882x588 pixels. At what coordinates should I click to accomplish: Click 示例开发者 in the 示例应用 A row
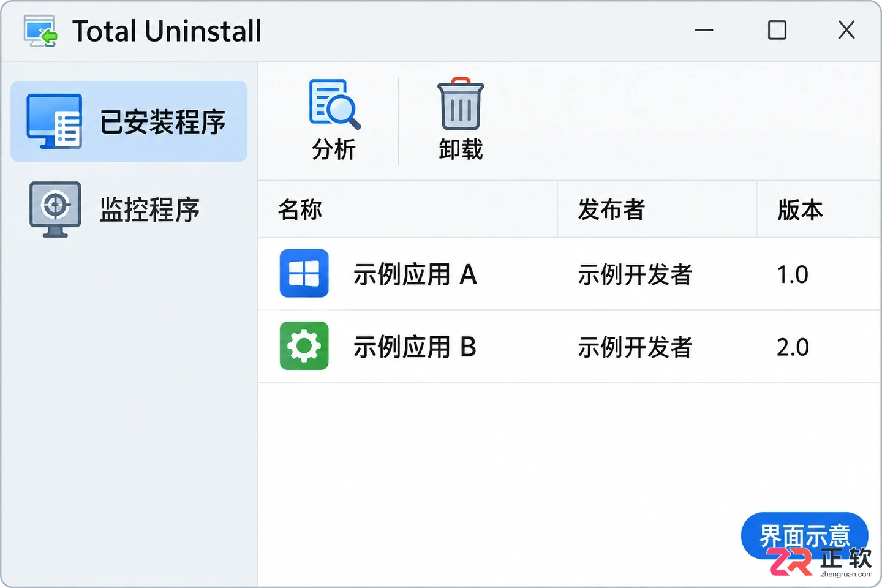click(x=635, y=274)
